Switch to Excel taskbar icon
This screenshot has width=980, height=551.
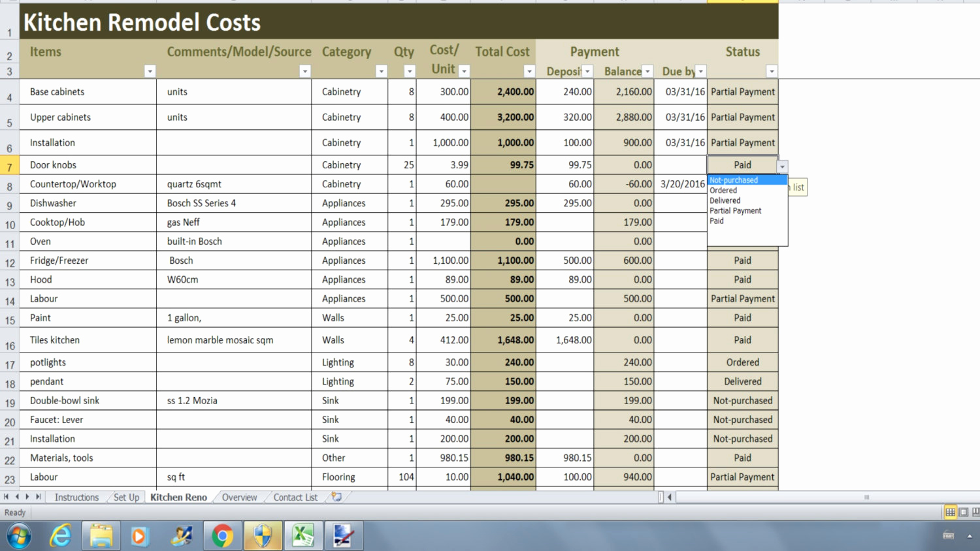tap(303, 536)
